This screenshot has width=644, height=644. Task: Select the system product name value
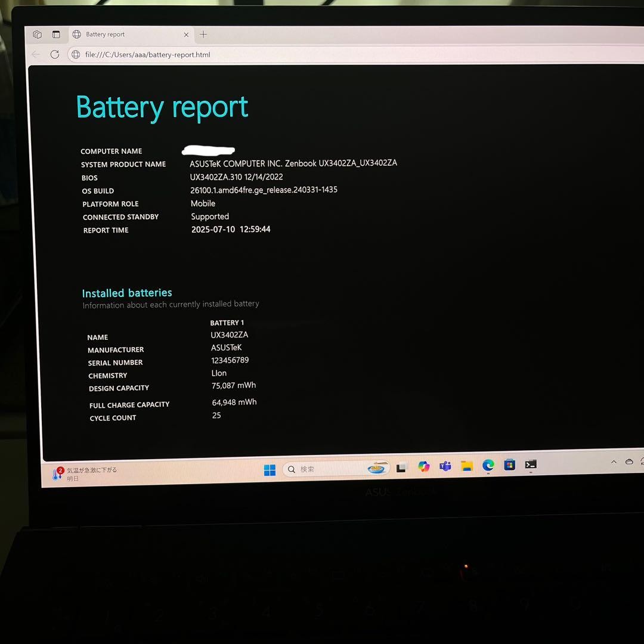click(293, 163)
